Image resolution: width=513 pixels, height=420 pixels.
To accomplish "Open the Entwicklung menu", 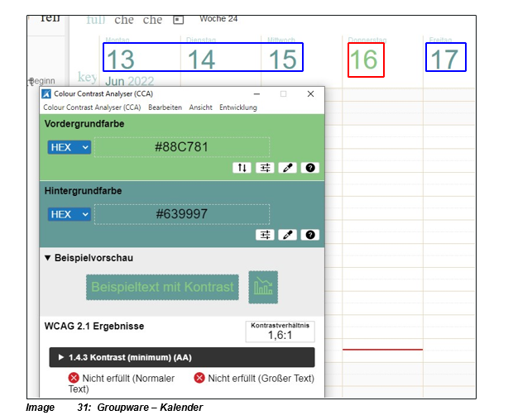I will click(x=238, y=107).
